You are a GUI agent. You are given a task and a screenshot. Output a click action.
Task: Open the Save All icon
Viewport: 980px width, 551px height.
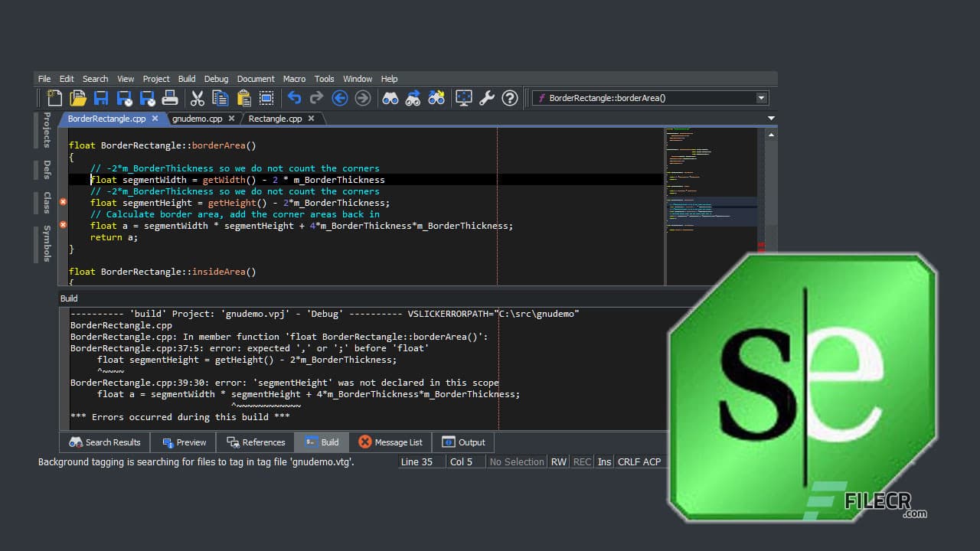(147, 97)
